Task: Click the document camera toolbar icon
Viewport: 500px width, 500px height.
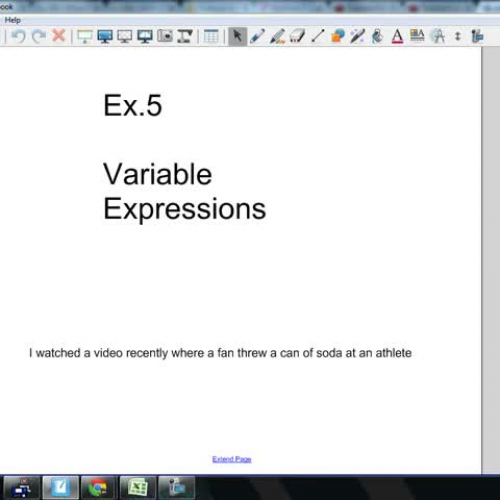Action: click(x=185, y=36)
